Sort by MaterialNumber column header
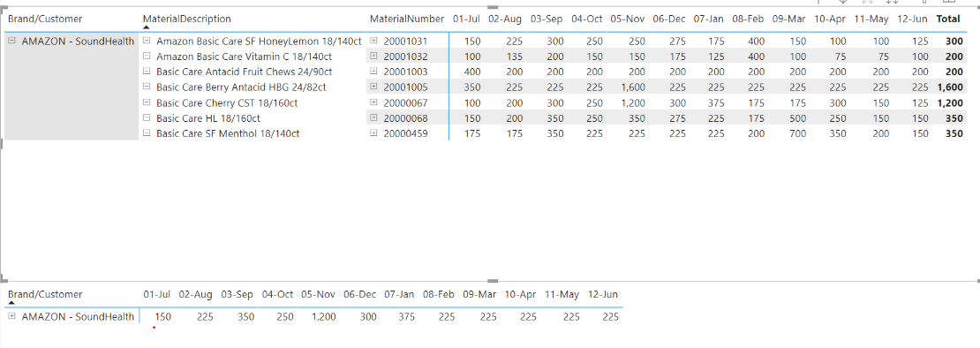This screenshot has width=980, height=348. pyautogui.click(x=407, y=19)
